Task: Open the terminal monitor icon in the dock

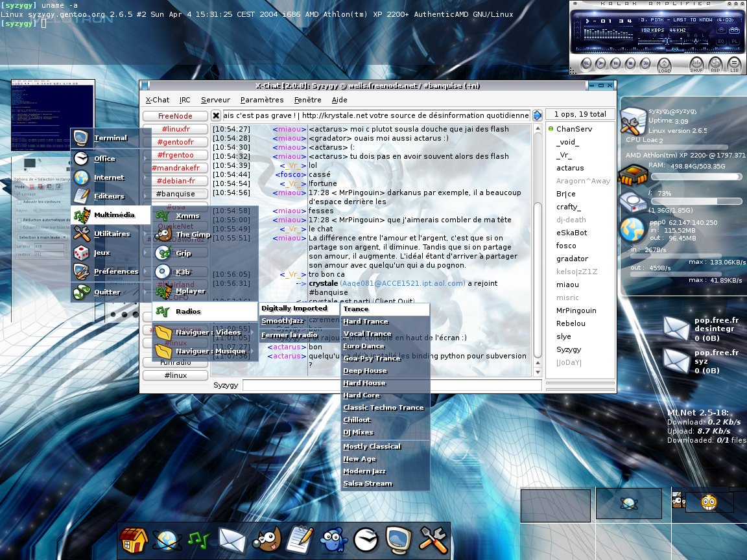Action: [x=398, y=540]
